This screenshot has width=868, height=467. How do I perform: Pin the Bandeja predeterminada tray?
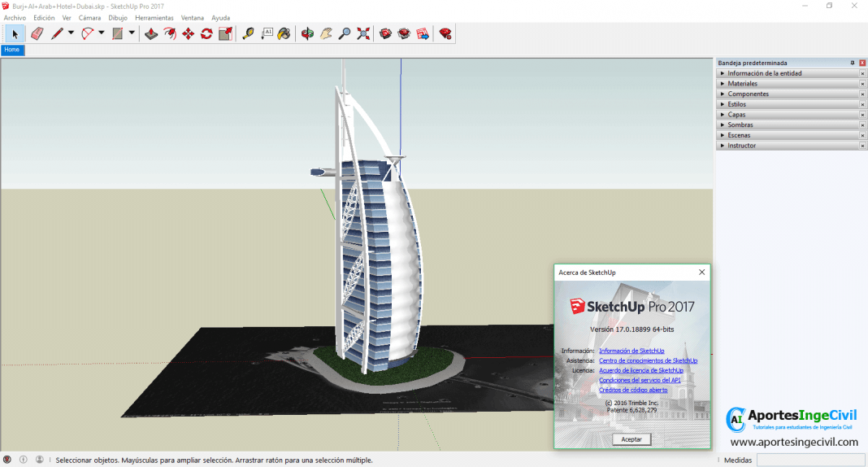[x=853, y=63]
